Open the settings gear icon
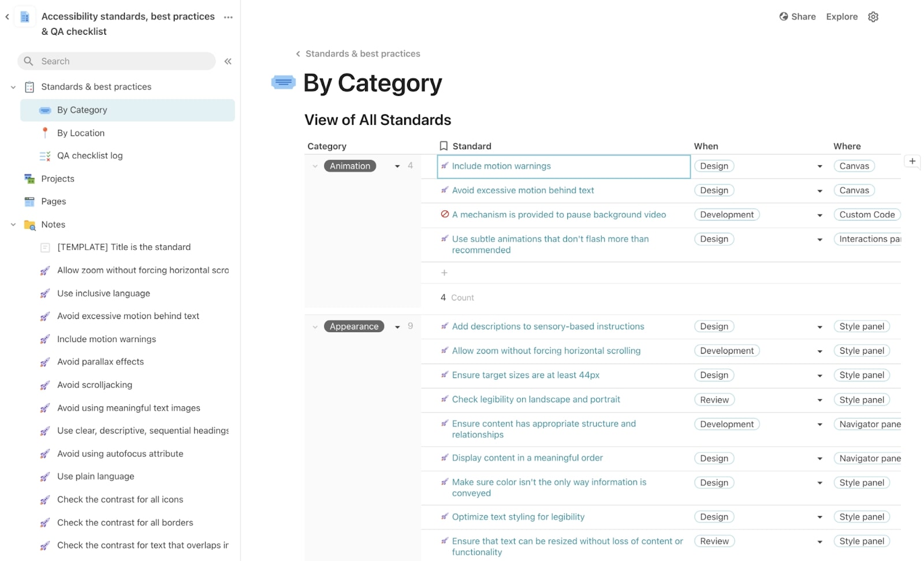 873,17
